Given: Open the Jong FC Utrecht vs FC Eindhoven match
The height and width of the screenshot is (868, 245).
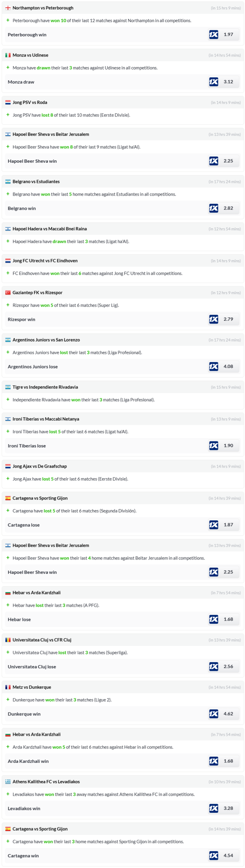Looking at the screenshot, I should (46, 261).
